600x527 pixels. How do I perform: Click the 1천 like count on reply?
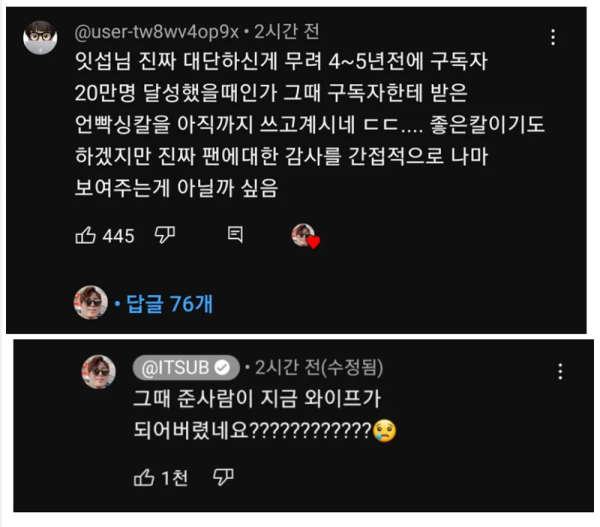coord(174,478)
